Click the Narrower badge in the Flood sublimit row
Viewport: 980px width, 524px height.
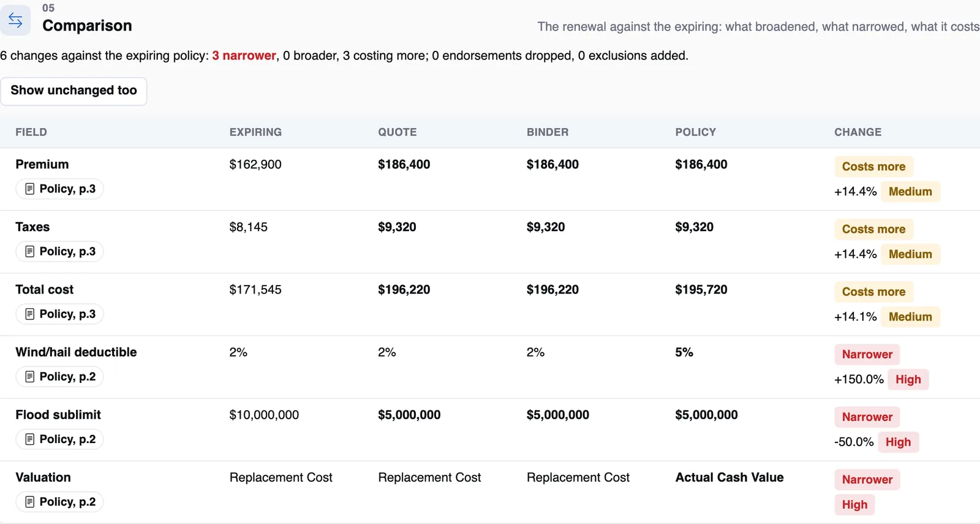pos(867,417)
